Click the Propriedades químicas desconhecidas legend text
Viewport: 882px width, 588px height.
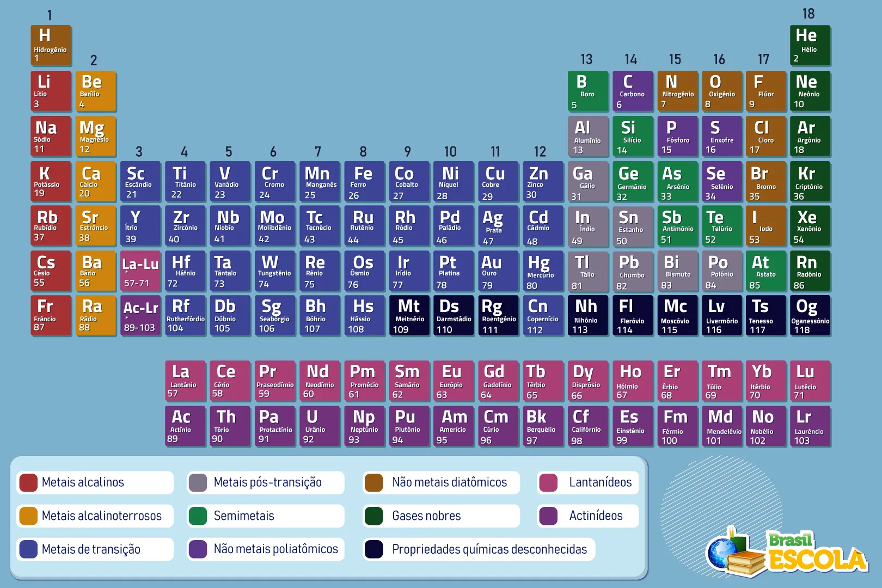click(489, 549)
